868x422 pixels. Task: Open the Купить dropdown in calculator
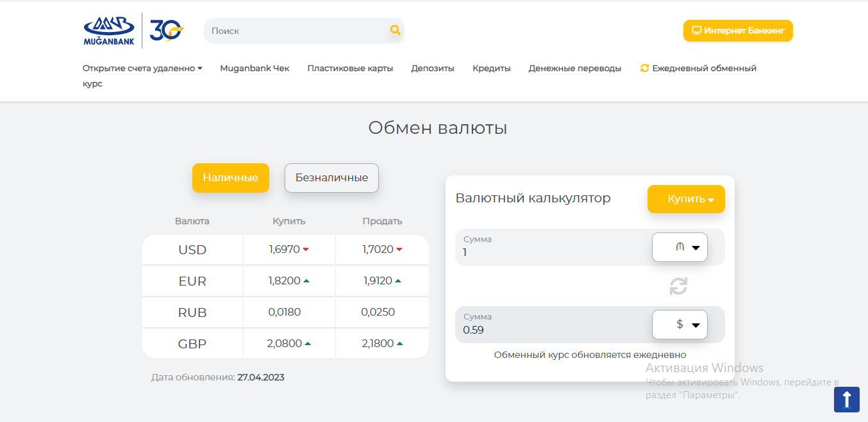686,199
